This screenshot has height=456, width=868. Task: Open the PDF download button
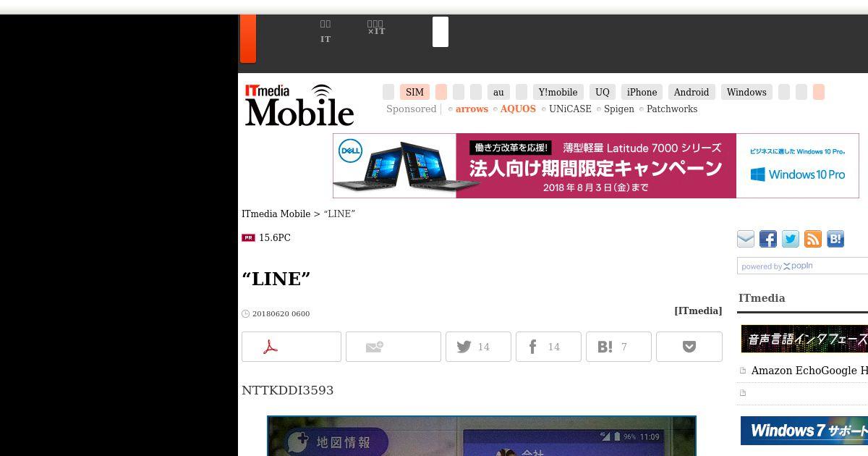pos(292,347)
